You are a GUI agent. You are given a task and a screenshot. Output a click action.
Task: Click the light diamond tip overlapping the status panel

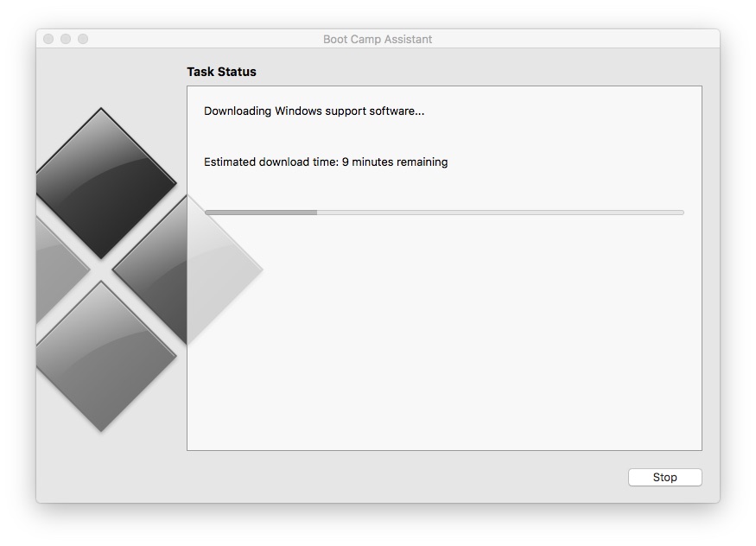click(225, 268)
